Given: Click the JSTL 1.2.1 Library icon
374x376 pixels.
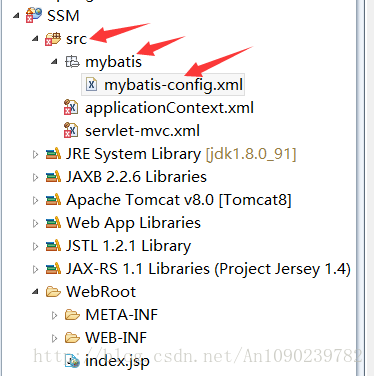Looking at the screenshot, I should [x=53, y=246].
